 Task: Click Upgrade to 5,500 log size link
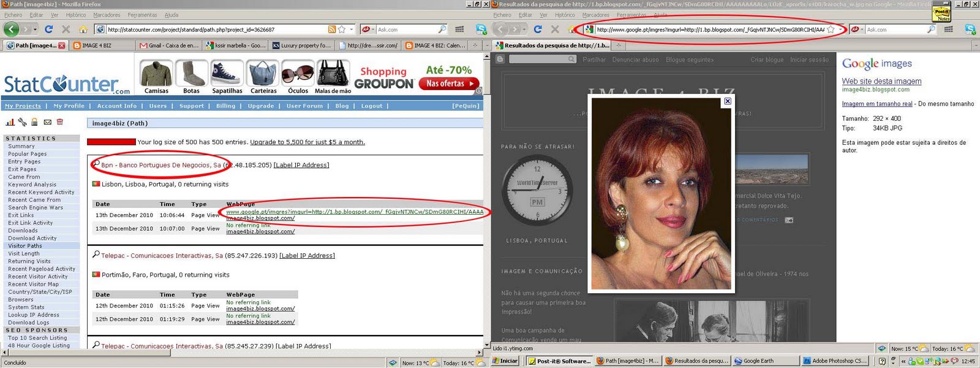tap(307, 142)
